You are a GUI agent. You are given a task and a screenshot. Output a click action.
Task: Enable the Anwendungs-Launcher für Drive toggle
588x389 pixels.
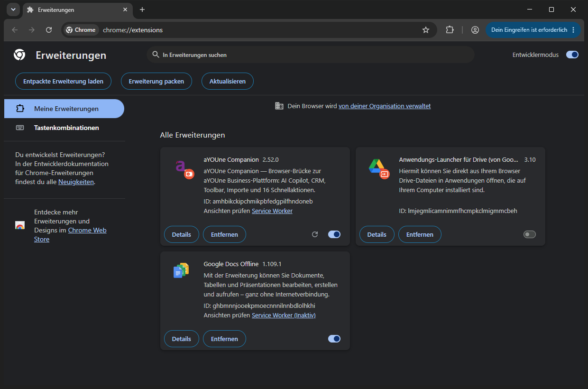[530, 234]
